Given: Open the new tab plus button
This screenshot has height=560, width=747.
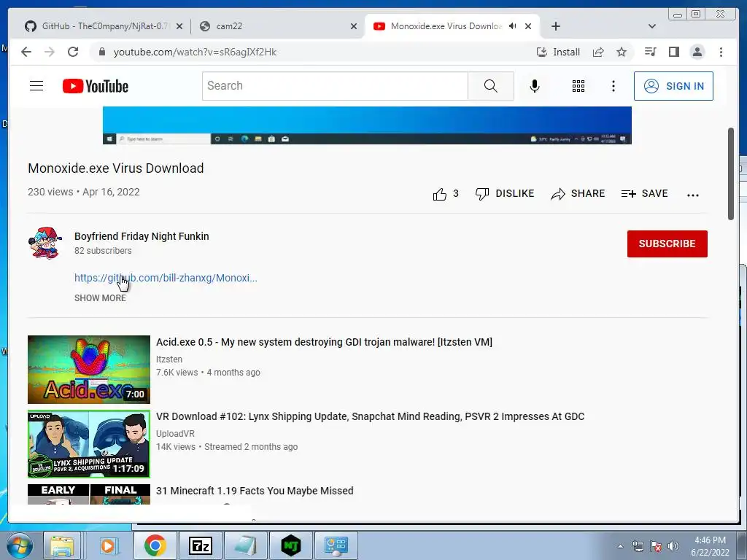Looking at the screenshot, I should (555, 26).
